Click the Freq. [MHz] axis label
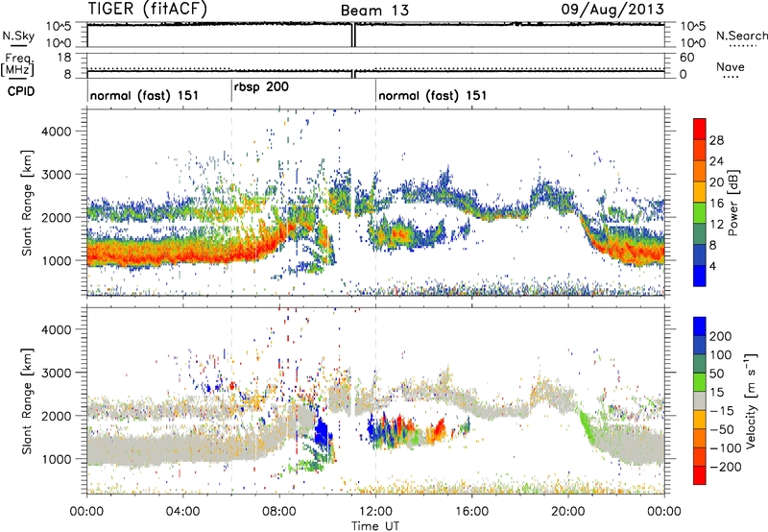 pos(18,65)
